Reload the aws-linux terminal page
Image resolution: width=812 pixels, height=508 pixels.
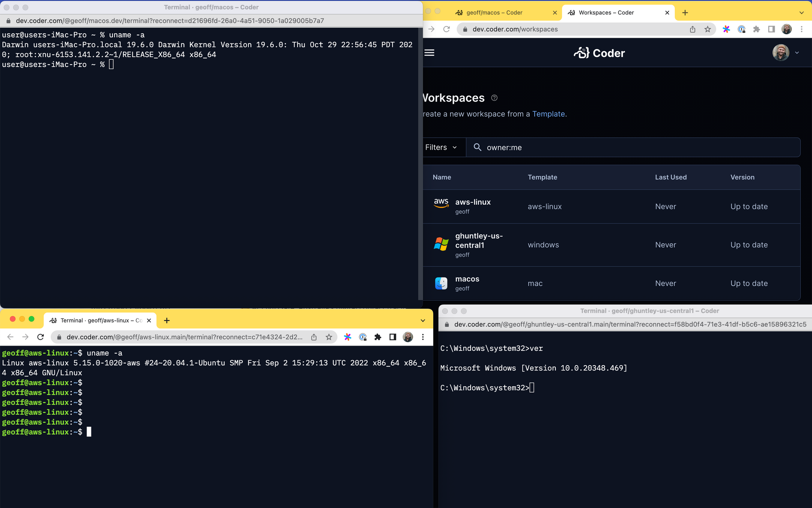(x=41, y=337)
